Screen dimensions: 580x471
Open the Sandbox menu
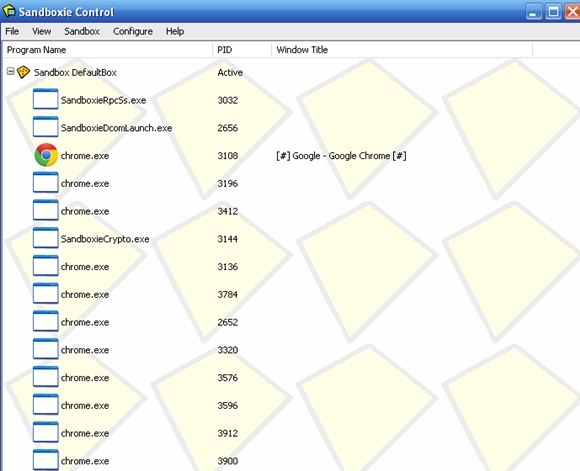pyautogui.click(x=82, y=31)
